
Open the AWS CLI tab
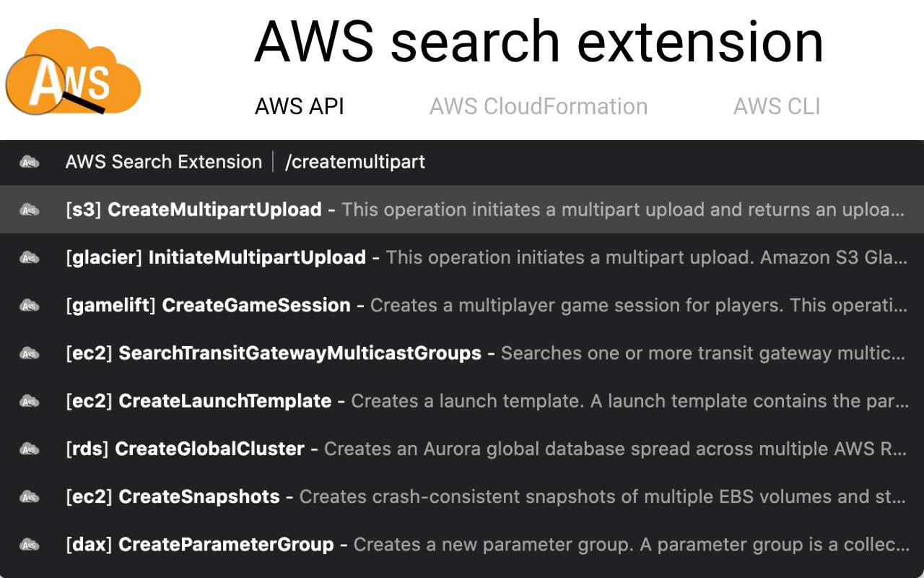point(777,106)
